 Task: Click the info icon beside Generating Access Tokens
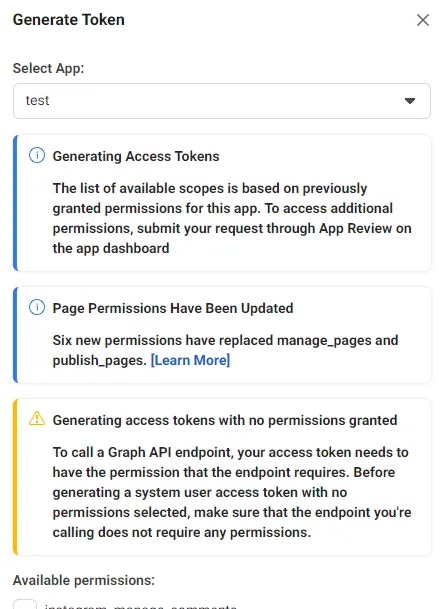37,156
